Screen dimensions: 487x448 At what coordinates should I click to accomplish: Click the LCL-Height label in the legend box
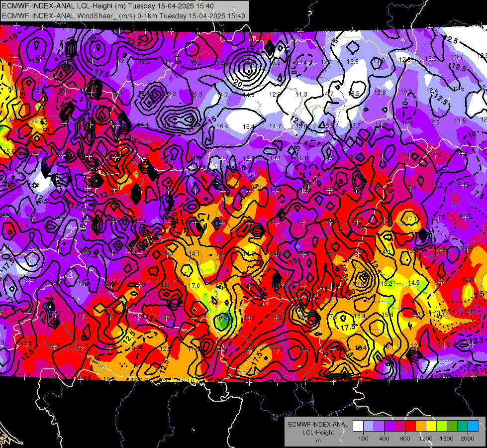(318, 433)
